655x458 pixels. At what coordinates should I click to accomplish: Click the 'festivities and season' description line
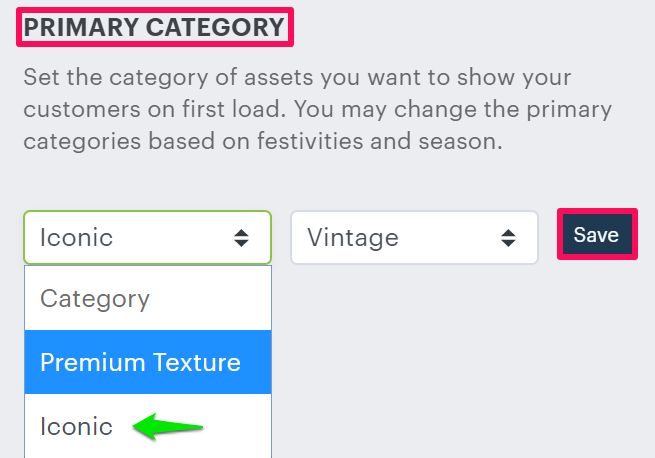click(x=261, y=141)
